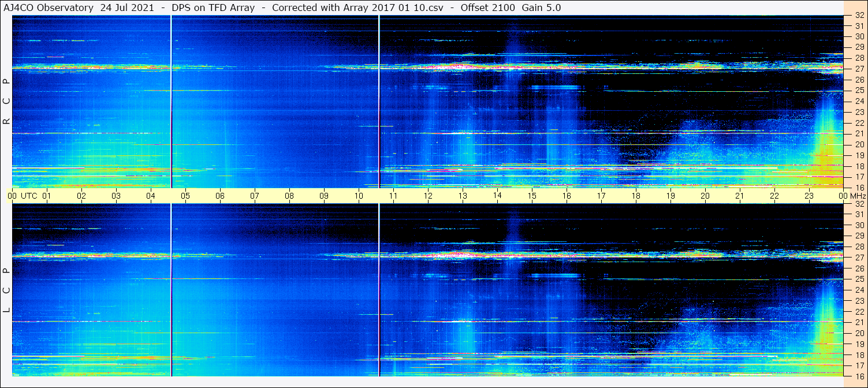Click the '05' hour label on the time axis
This screenshot has width=868, height=388.
tap(185, 196)
